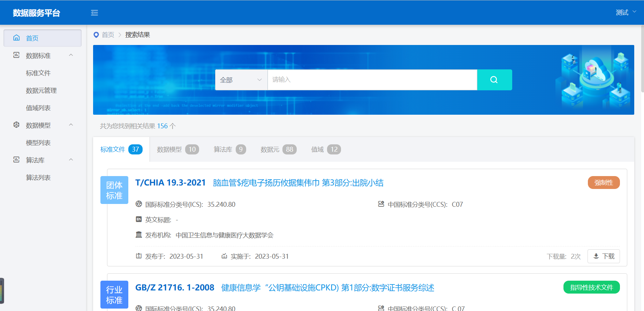The width and height of the screenshot is (644, 311).
Task: Click the breadcrumb separator chevron
Action: (x=120, y=35)
